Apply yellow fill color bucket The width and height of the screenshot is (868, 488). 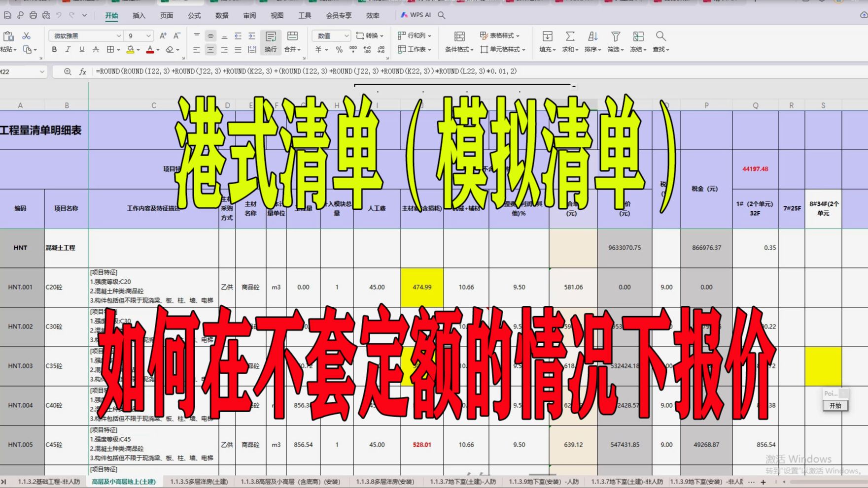pos(130,49)
